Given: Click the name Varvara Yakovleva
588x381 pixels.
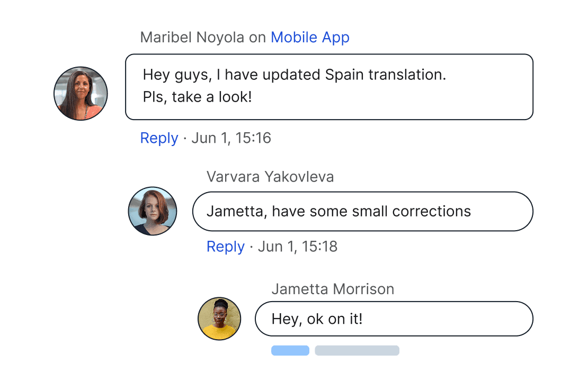Looking at the screenshot, I should (x=270, y=177).
